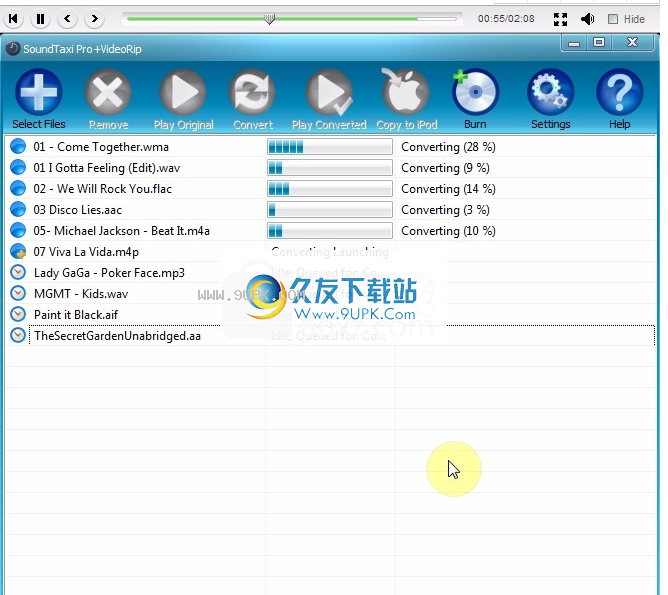Select file 02 - We Will Rock You.flac
Viewport: 668px width, 595px height.
(103, 189)
